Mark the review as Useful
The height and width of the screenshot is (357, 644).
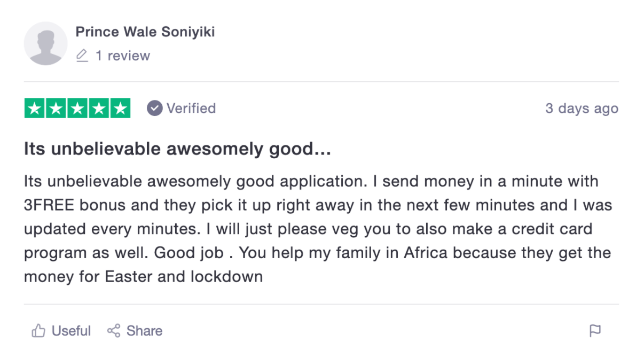[x=71, y=331]
